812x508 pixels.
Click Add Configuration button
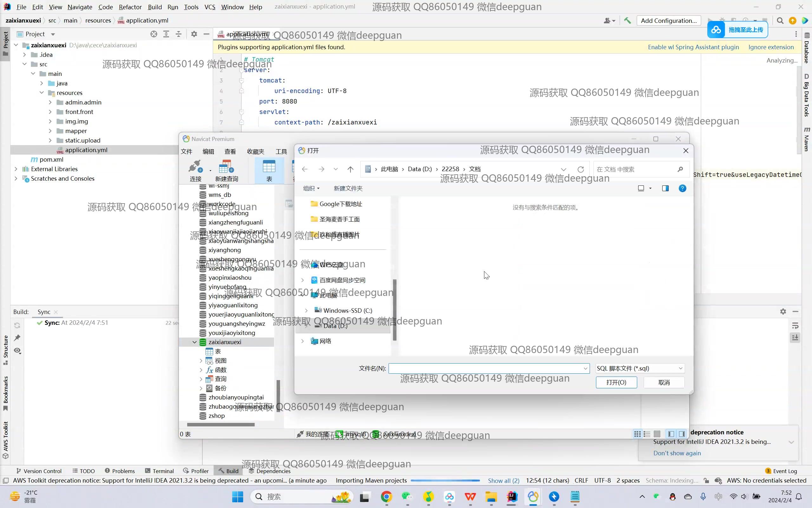tap(668, 21)
